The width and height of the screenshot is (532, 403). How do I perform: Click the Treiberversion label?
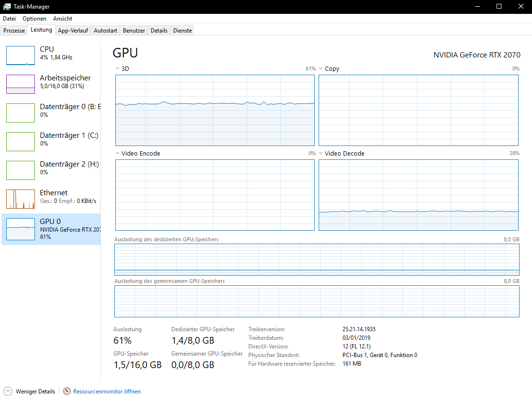[x=266, y=329]
